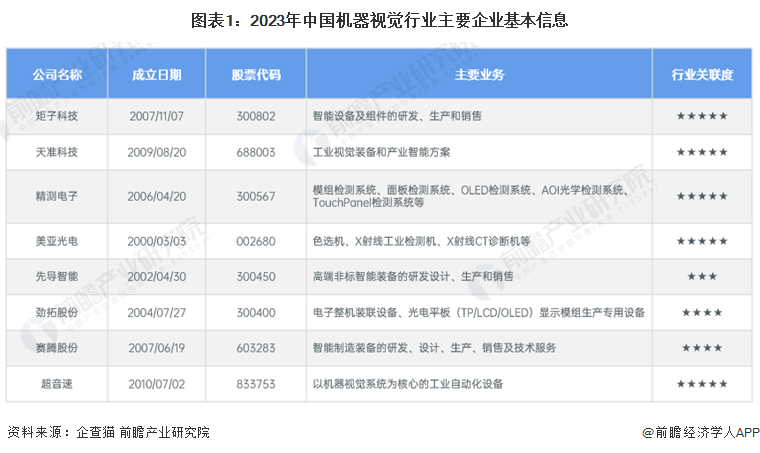The width and height of the screenshot is (760, 453).
Task: Click date cell 2000/03/03
Action: pyautogui.click(x=157, y=241)
